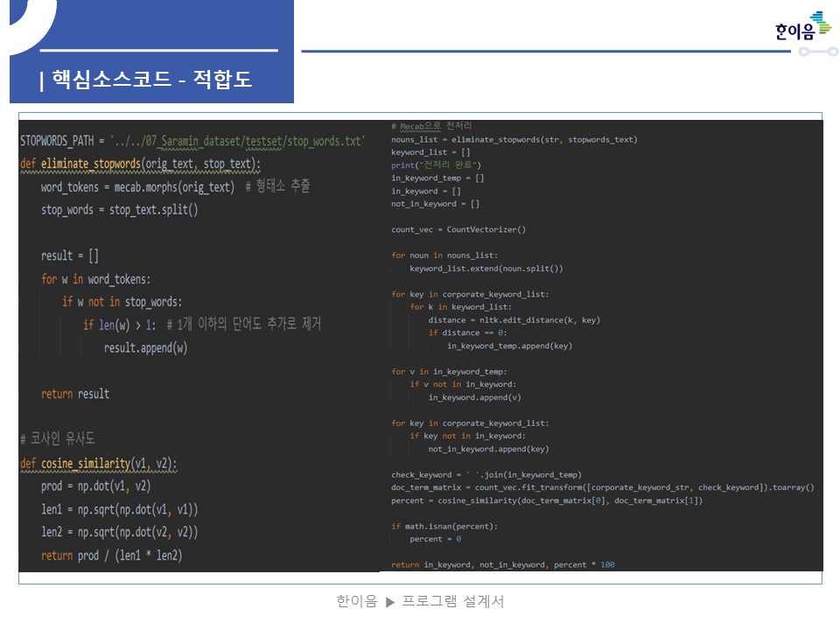Viewport: 840px width, 630px height.
Task: Click the 'not_in_keyword = []' line
Action: (435, 204)
